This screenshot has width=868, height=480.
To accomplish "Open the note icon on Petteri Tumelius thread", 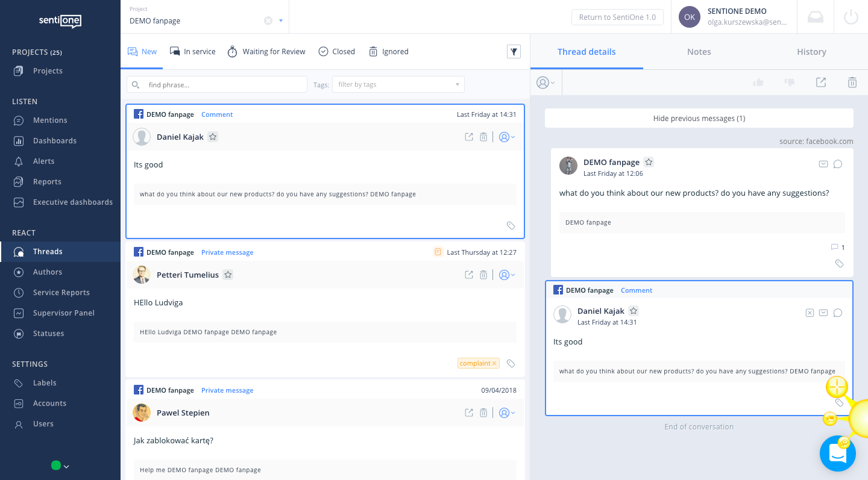I will pyautogui.click(x=438, y=252).
